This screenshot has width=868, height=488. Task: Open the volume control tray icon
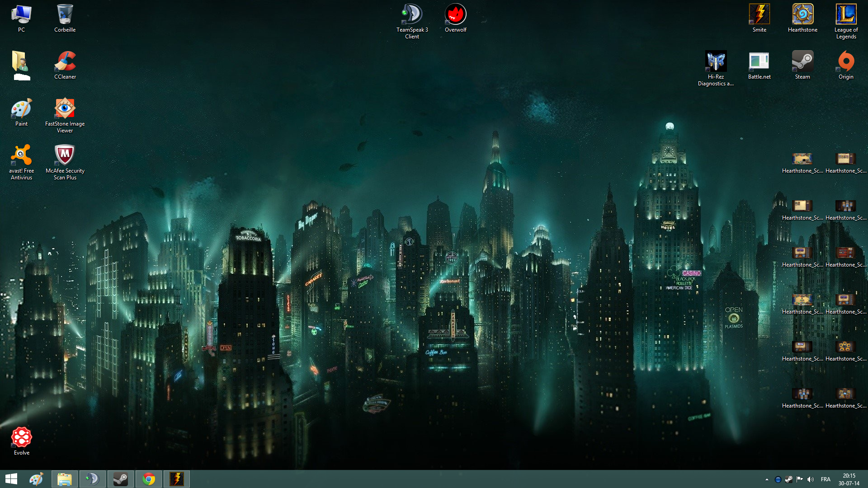[x=810, y=479]
